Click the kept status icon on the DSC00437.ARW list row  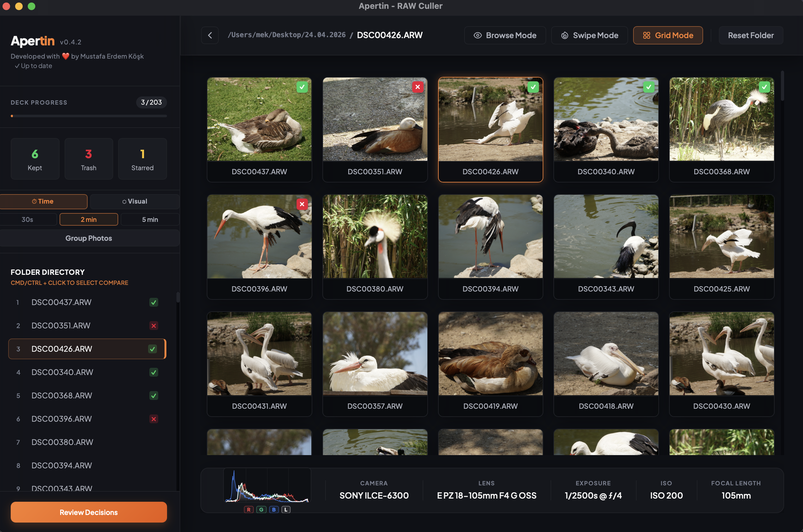[x=154, y=302]
